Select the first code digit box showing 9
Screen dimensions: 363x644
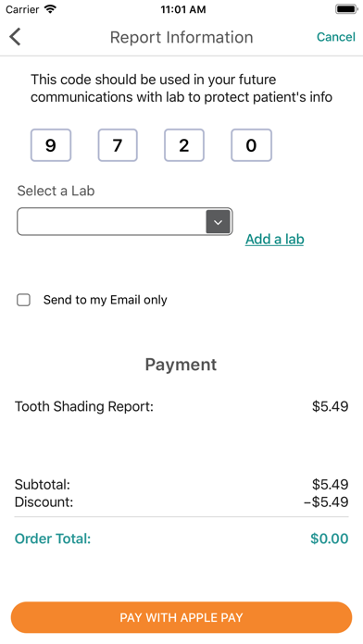[x=51, y=145]
